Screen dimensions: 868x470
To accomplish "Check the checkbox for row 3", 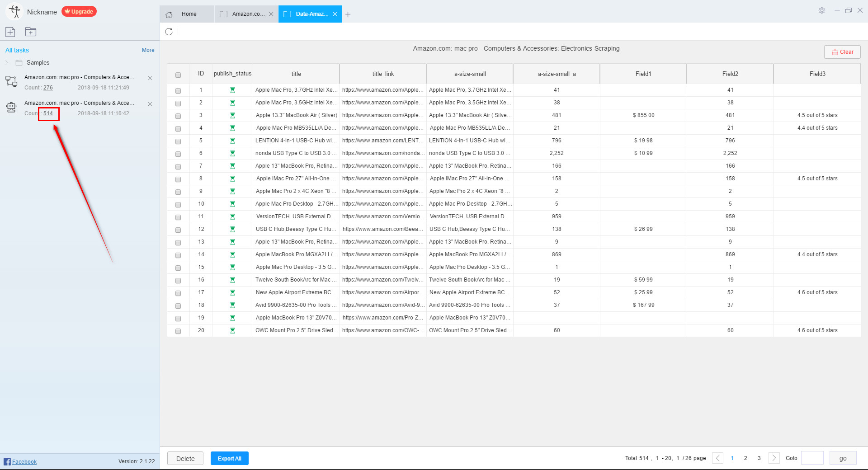I will tap(178, 116).
